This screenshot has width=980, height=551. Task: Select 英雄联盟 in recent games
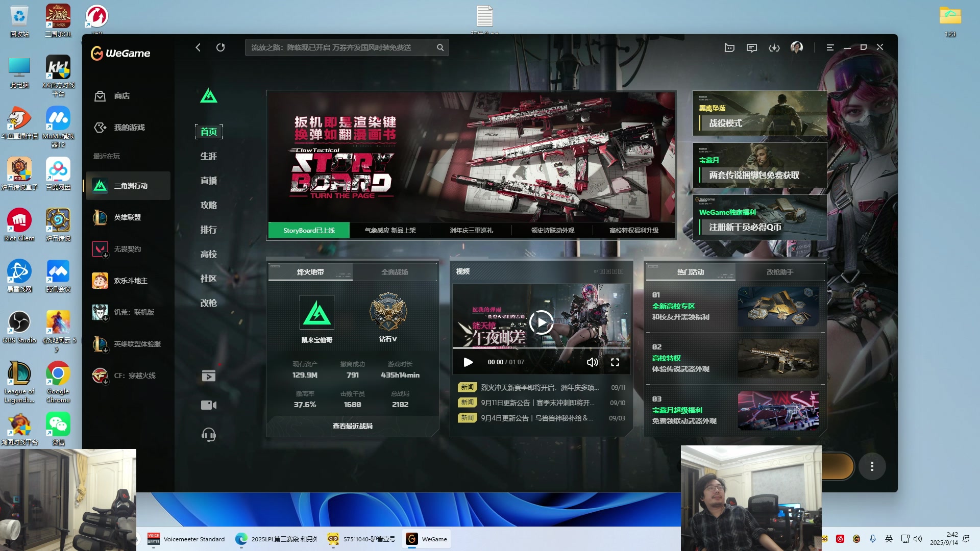tap(128, 217)
